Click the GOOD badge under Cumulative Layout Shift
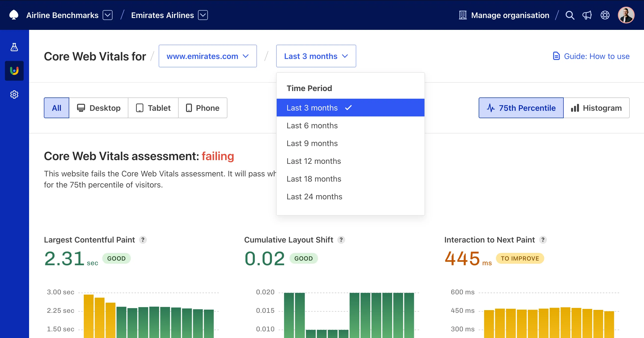Viewport: 644px width, 338px height. [x=304, y=258]
